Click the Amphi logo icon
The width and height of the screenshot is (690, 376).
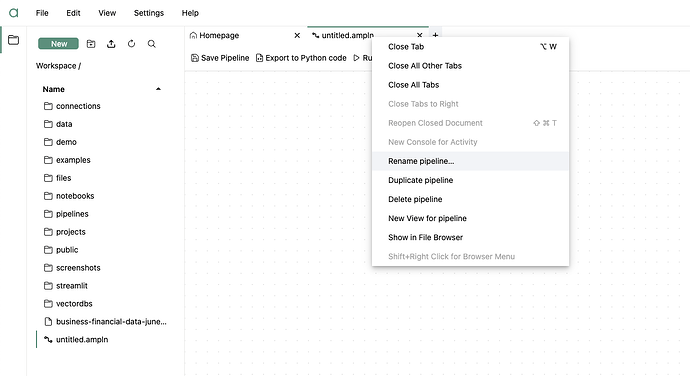coord(14,13)
